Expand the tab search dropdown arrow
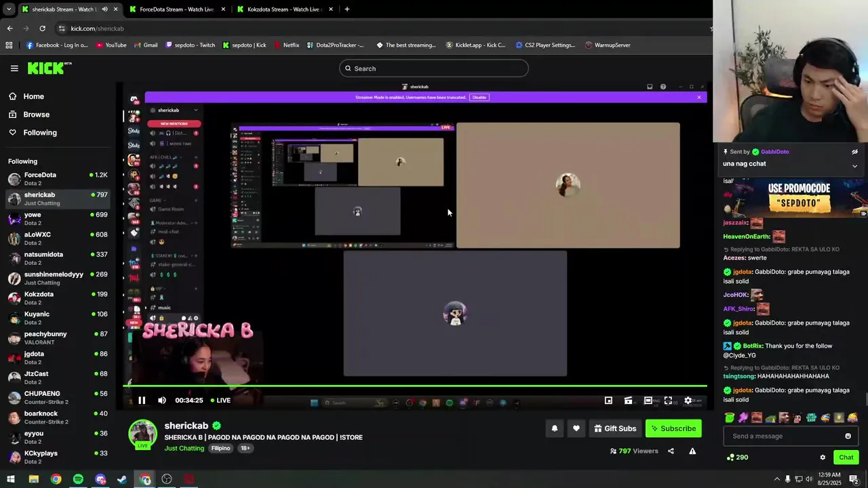Screen dimensions: 868x488 9,9
